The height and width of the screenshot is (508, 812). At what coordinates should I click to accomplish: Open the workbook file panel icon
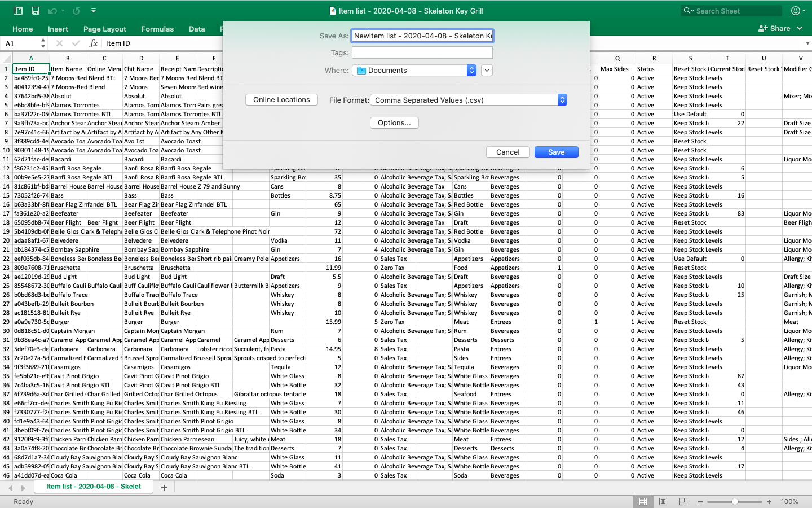(x=18, y=11)
